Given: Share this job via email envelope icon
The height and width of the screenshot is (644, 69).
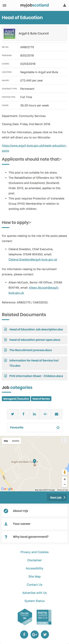Looking at the screenshot, I should click(x=57, y=414).
